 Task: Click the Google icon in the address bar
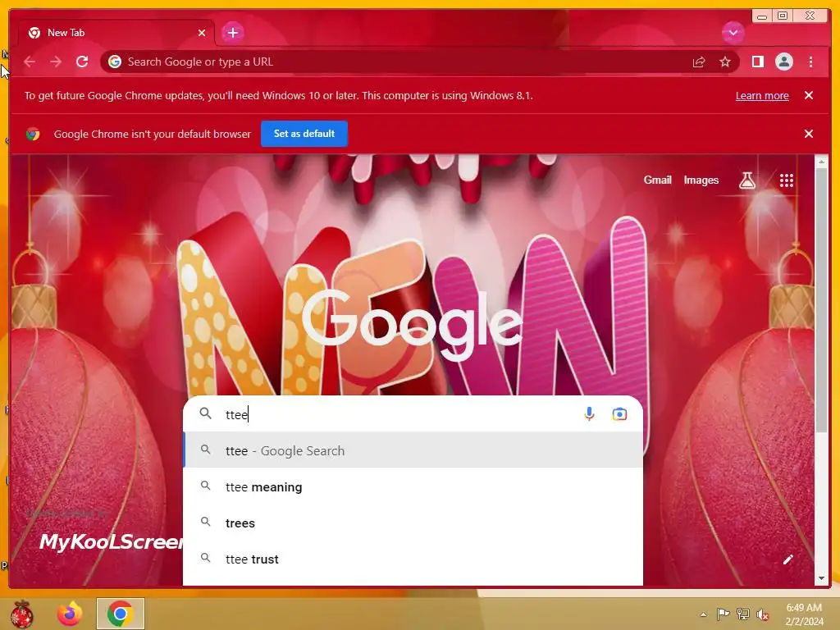click(115, 62)
